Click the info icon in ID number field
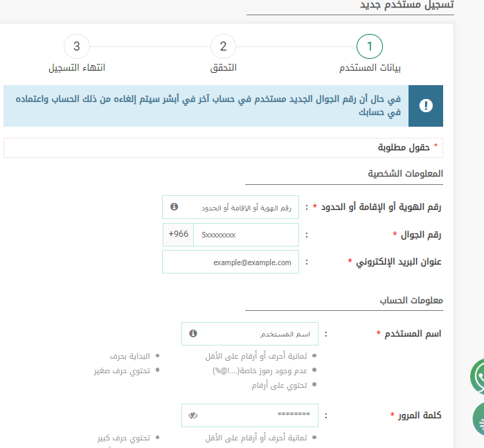This screenshot has width=484, height=448. pyautogui.click(x=174, y=206)
